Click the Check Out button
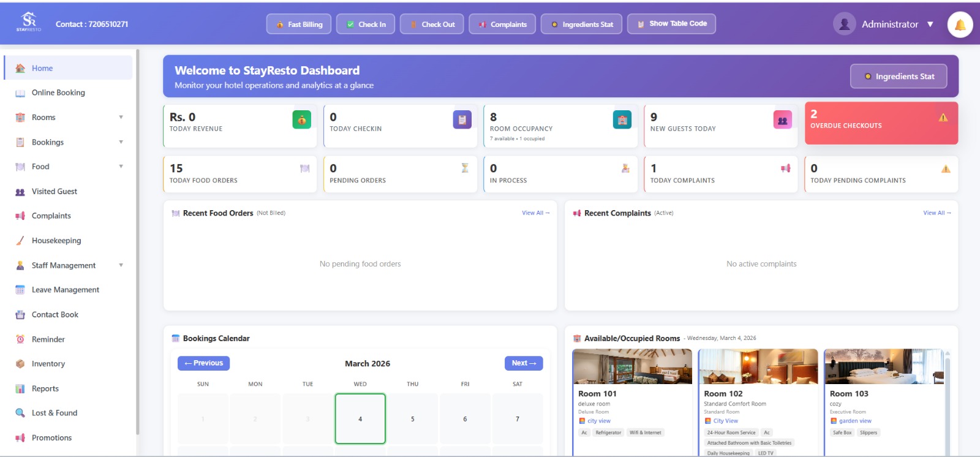The image size is (980, 457). tap(432, 25)
